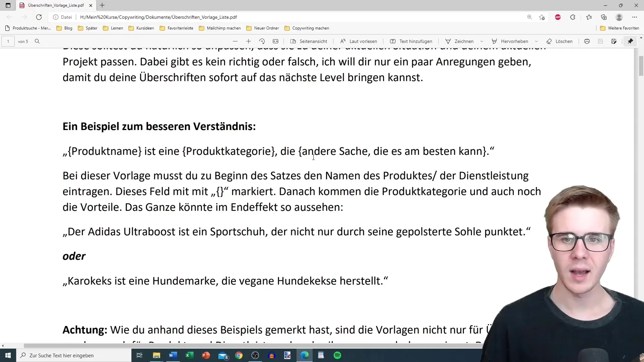
Task: Open Spotify from the taskbar
Action: [337, 355]
